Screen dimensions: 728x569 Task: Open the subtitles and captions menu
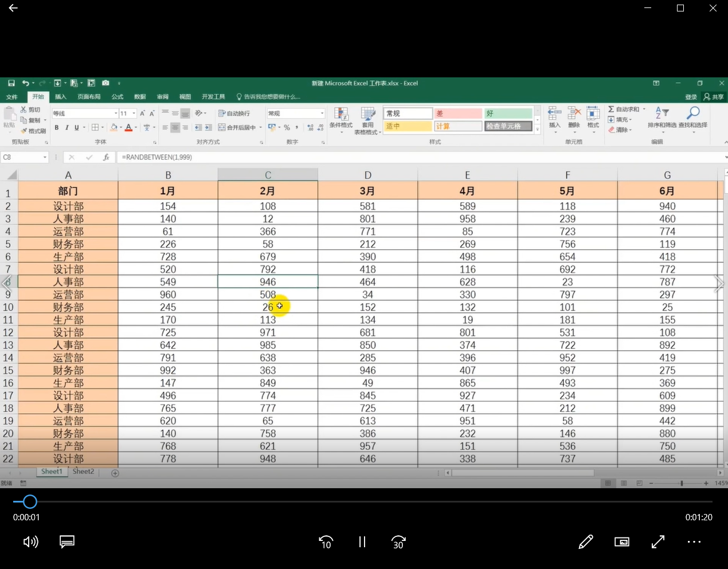pyautogui.click(x=67, y=542)
